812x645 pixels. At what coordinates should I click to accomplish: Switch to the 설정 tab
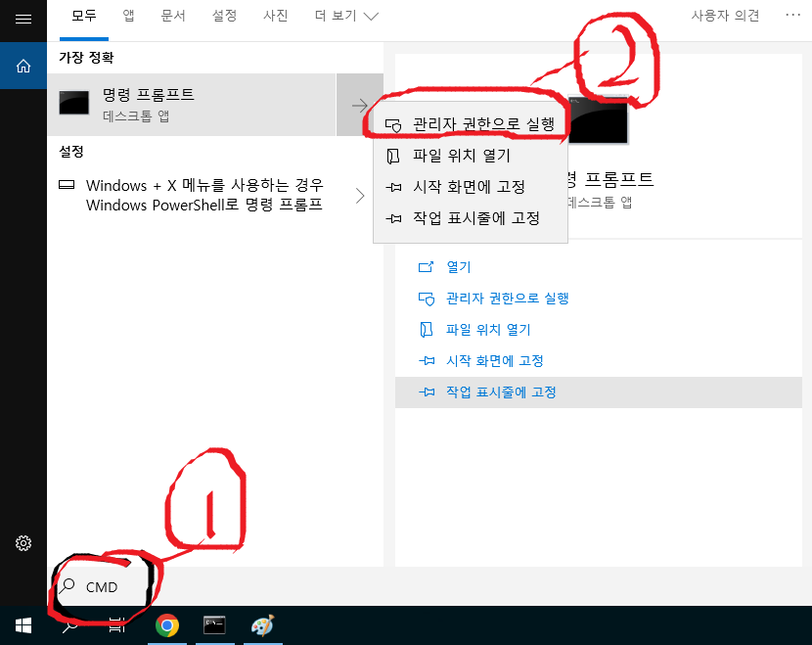click(x=224, y=16)
